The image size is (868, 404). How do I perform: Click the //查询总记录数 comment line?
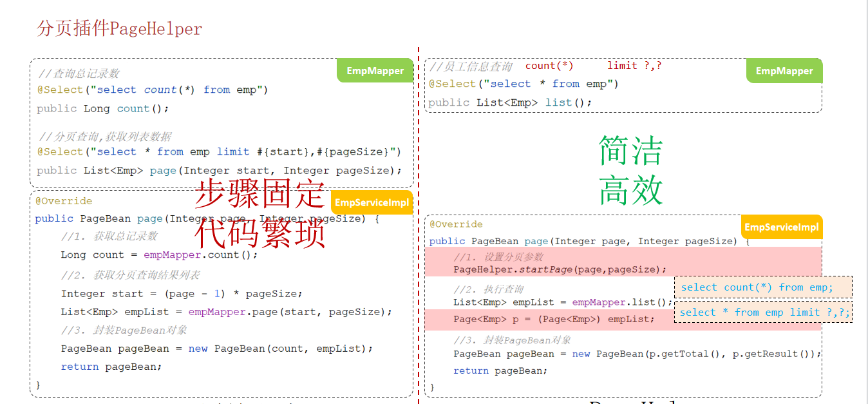79,73
